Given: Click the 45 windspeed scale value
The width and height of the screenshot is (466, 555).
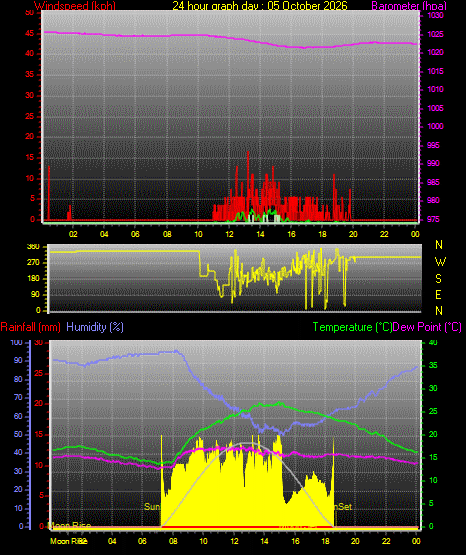Looking at the screenshot, I should click(30, 34).
